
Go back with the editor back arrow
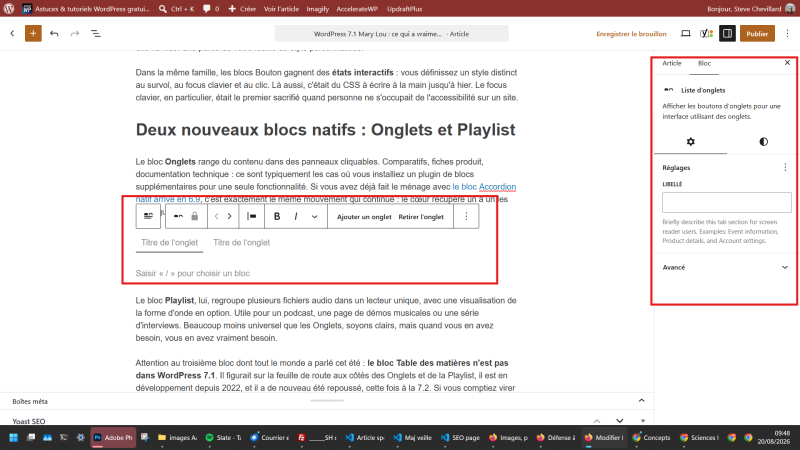click(12, 34)
